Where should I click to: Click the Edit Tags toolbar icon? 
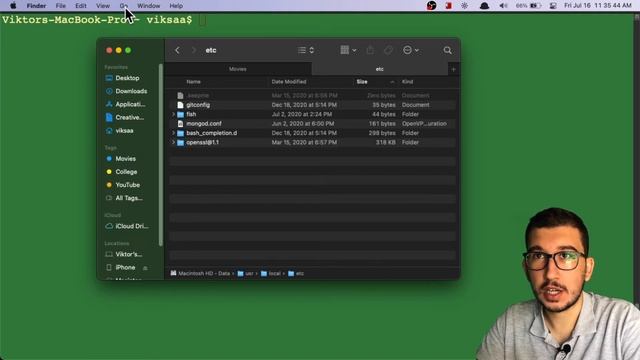388,50
